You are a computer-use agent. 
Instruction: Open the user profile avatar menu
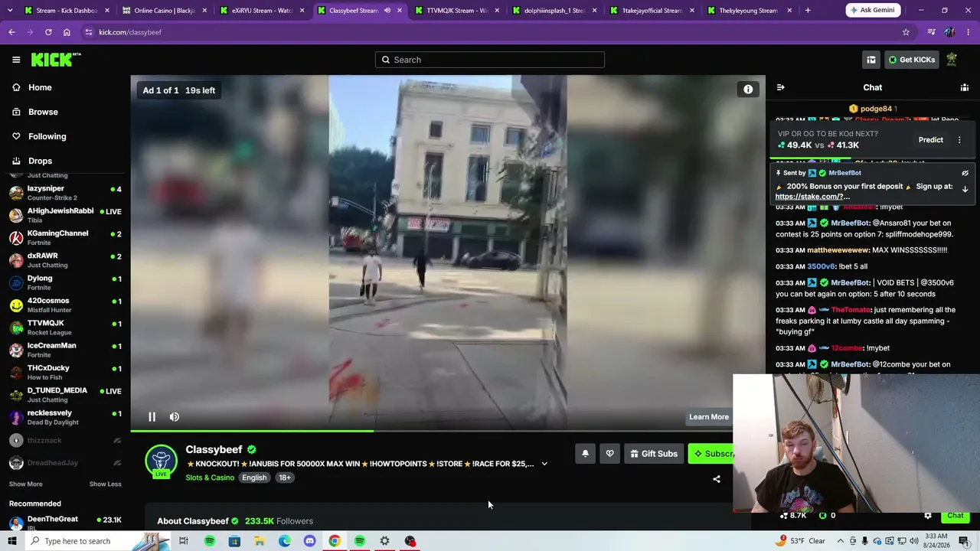[x=952, y=60]
